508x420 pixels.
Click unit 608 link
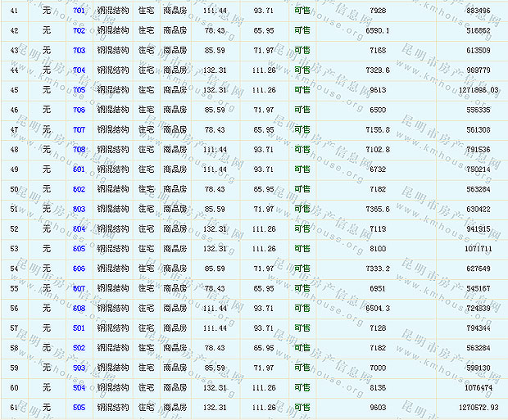79,309
